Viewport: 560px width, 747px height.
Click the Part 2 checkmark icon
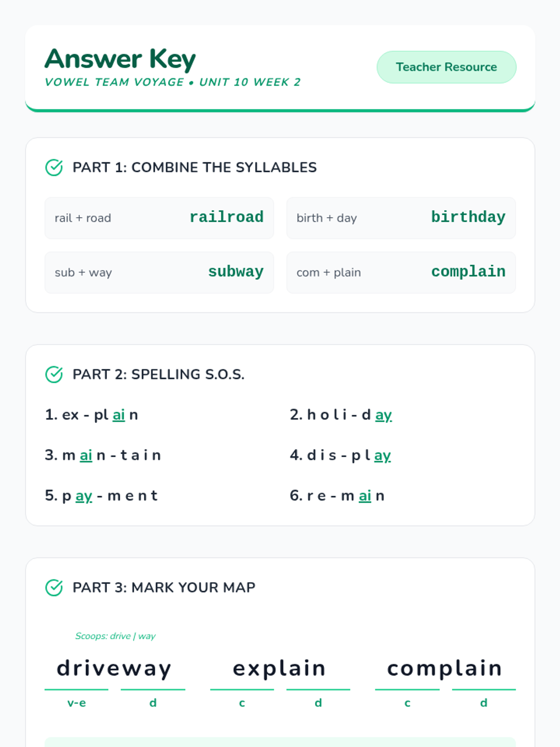click(54, 374)
